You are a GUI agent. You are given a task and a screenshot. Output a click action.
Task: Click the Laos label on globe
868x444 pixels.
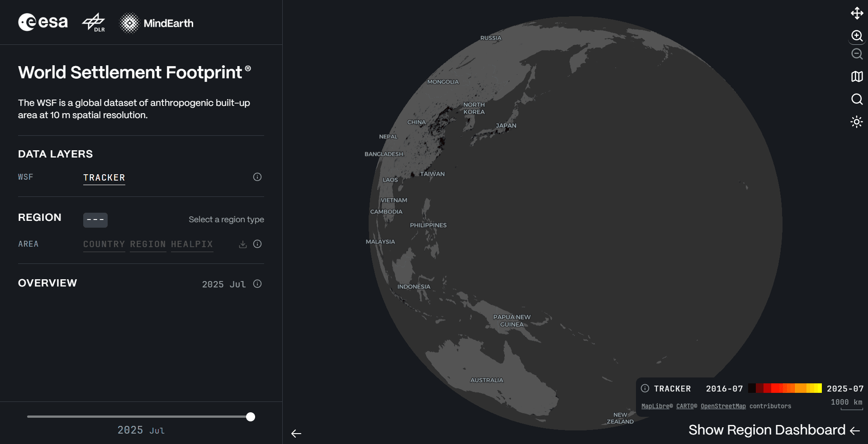pos(390,180)
